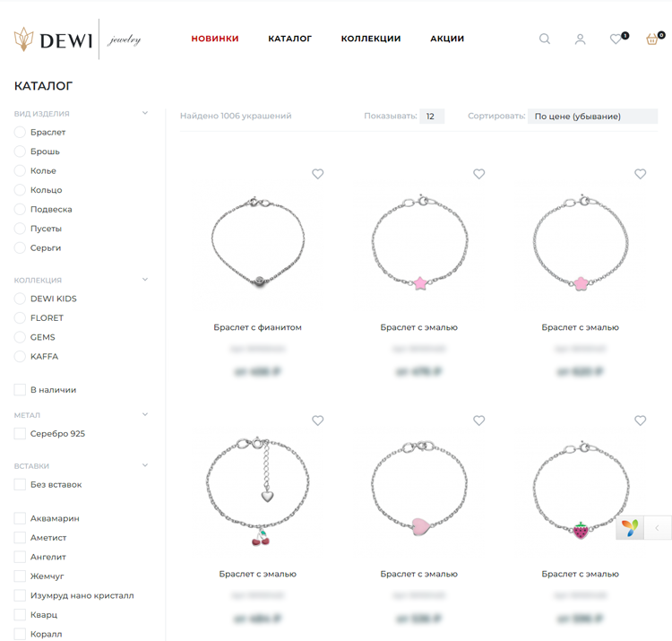Click the DEWI jewelry logo

(x=77, y=39)
